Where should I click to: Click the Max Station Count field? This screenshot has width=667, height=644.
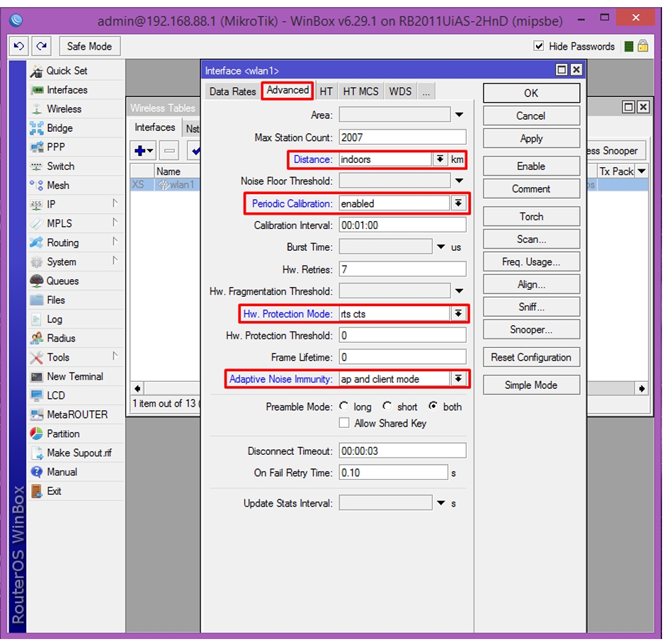pyautogui.click(x=402, y=137)
